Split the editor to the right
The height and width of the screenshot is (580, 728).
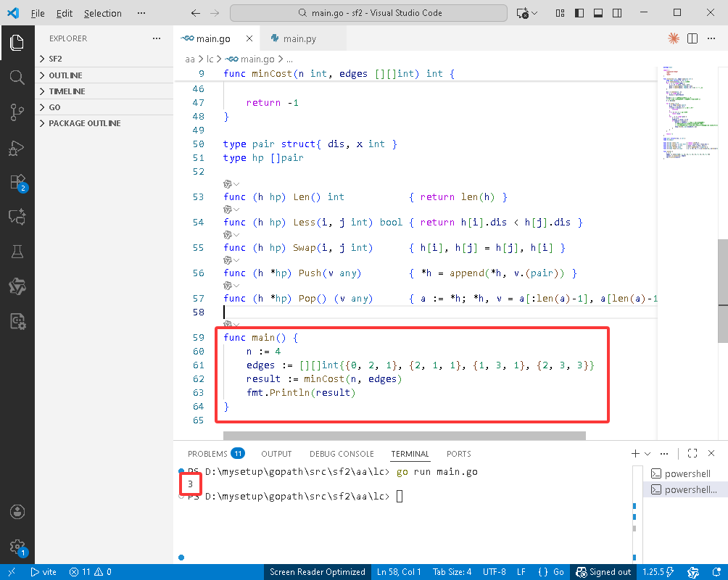coord(692,38)
